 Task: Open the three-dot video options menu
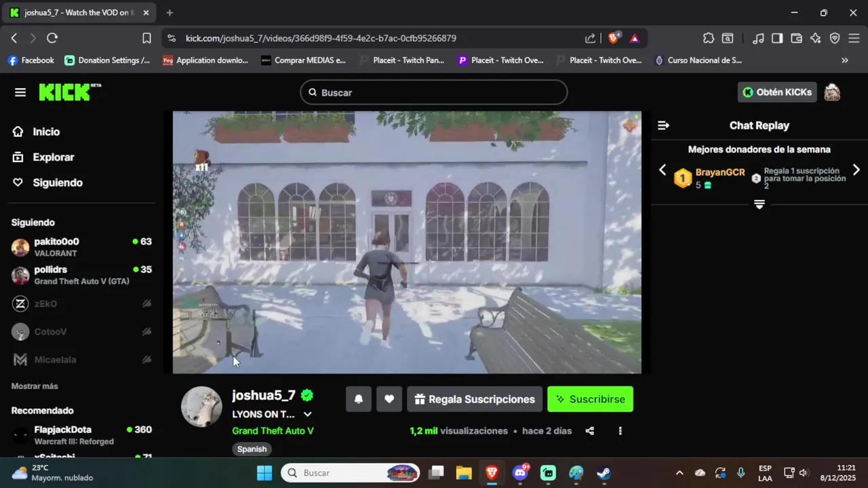620,431
